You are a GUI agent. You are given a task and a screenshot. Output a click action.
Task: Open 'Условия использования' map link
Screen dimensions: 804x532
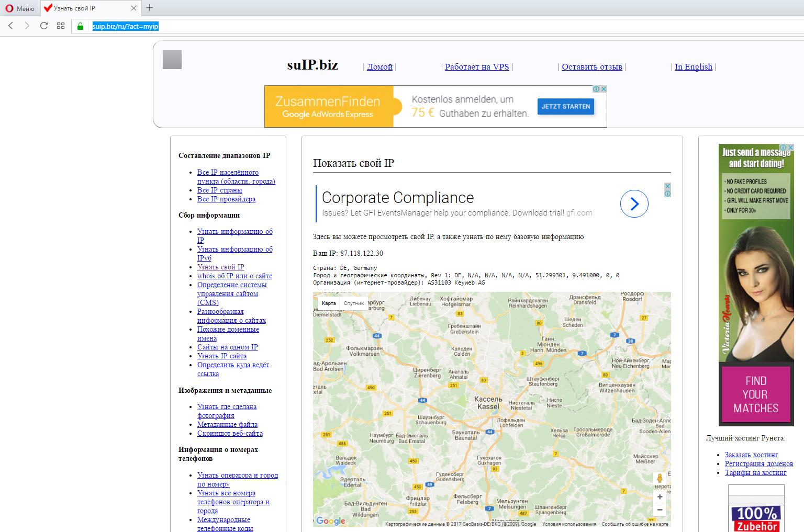point(569,524)
